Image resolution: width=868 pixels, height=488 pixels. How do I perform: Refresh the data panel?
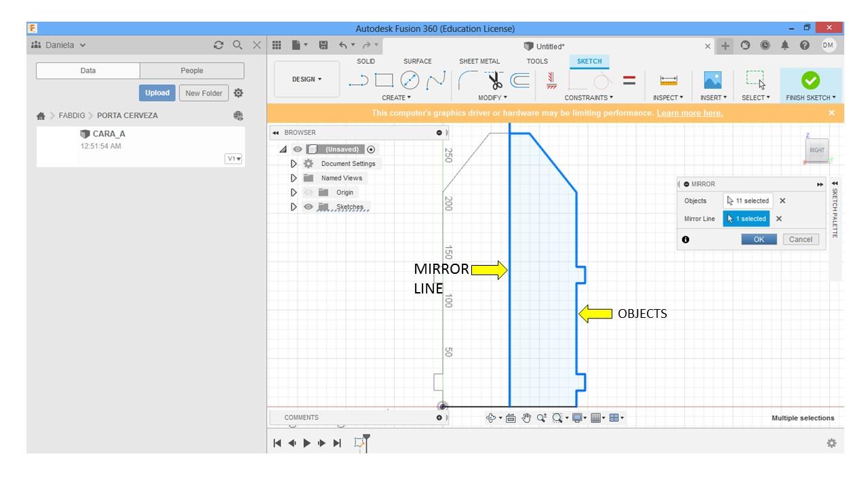[x=218, y=45]
